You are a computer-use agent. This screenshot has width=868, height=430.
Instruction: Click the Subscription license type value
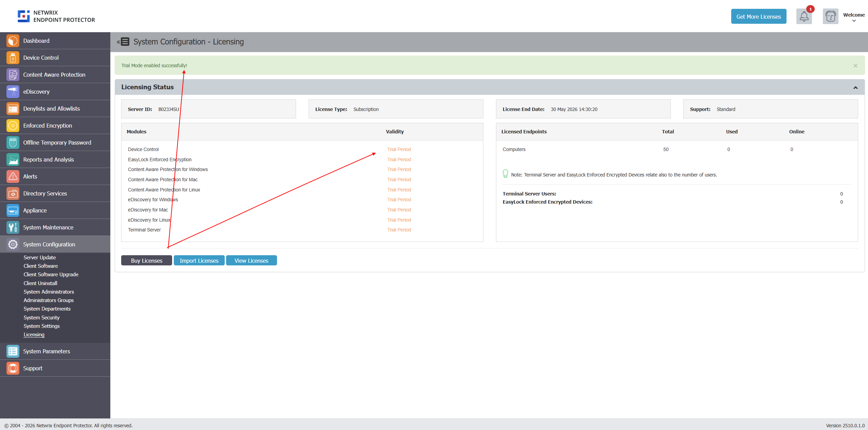(x=366, y=109)
